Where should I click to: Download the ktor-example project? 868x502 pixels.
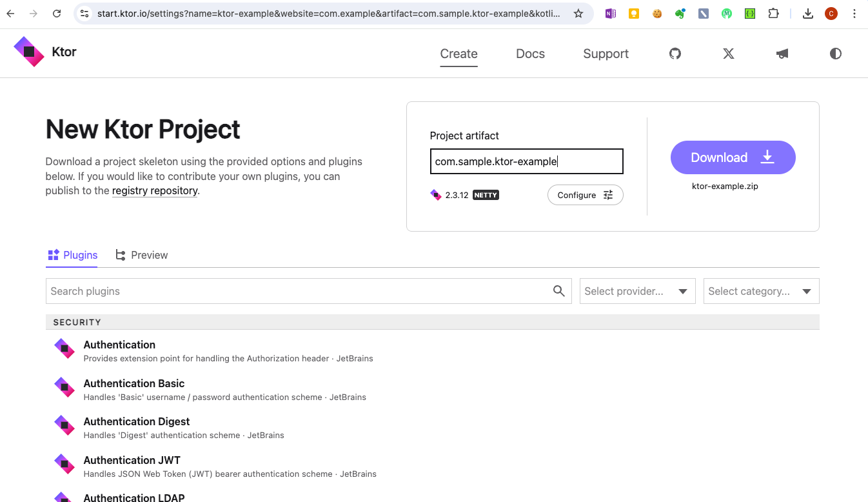click(733, 157)
